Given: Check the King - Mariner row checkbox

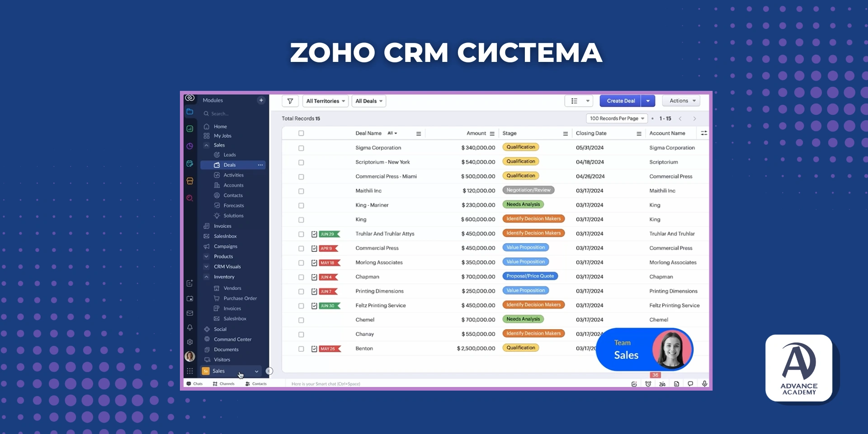Looking at the screenshot, I should (301, 206).
